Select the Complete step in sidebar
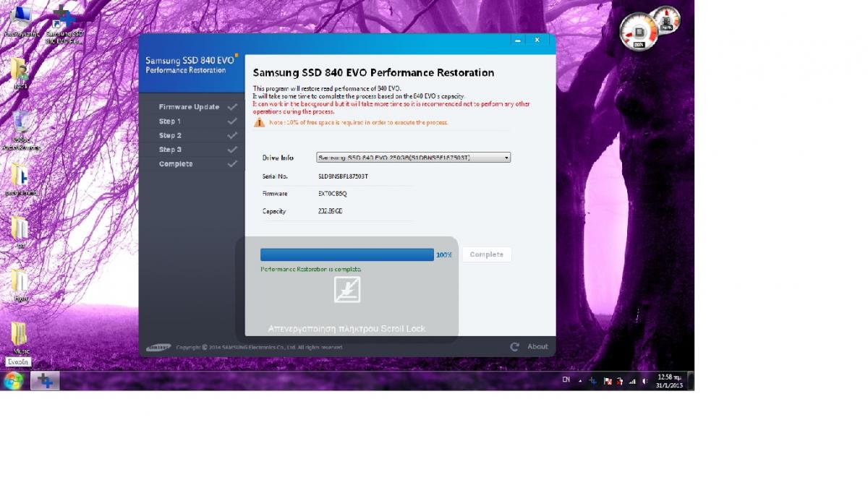This screenshot has width=868, height=488. coord(176,164)
